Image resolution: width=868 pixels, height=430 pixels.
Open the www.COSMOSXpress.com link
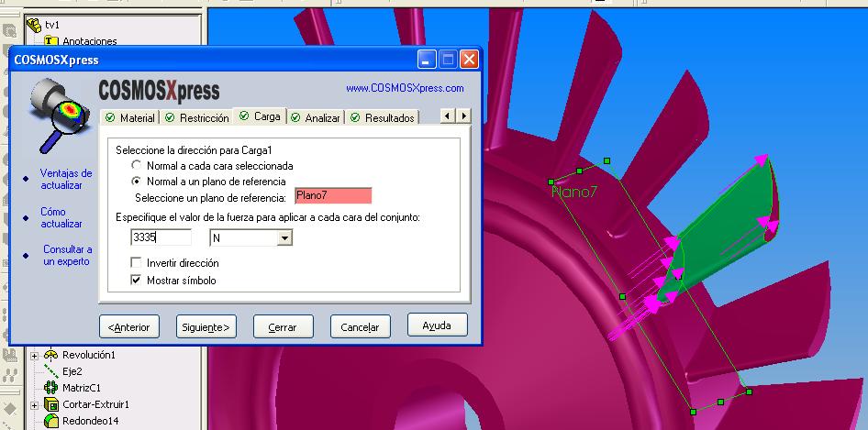coord(405,88)
